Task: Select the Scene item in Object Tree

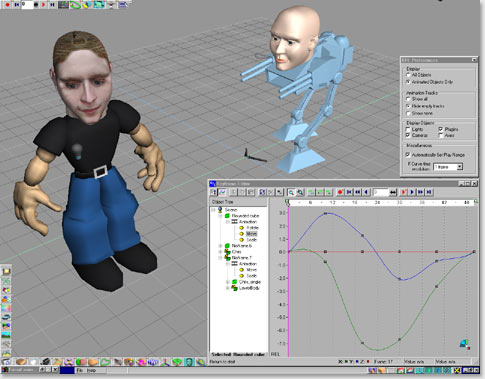Action: point(231,210)
